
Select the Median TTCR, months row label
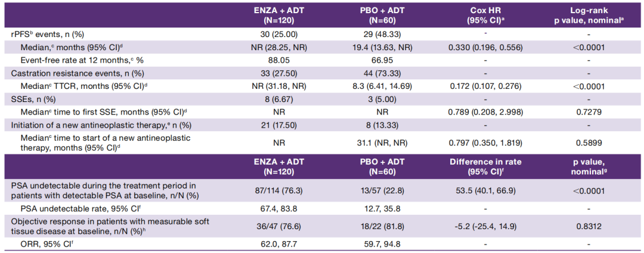pos(82,85)
